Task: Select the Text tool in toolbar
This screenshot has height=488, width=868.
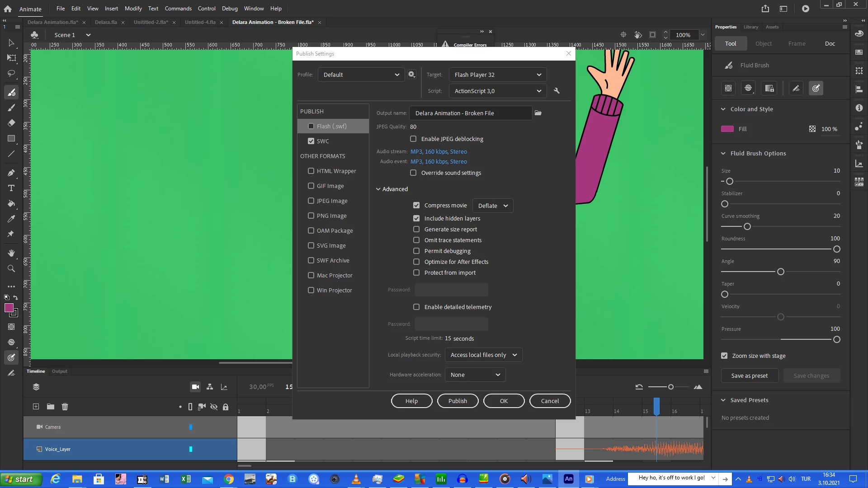Action: click(x=11, y=188)
